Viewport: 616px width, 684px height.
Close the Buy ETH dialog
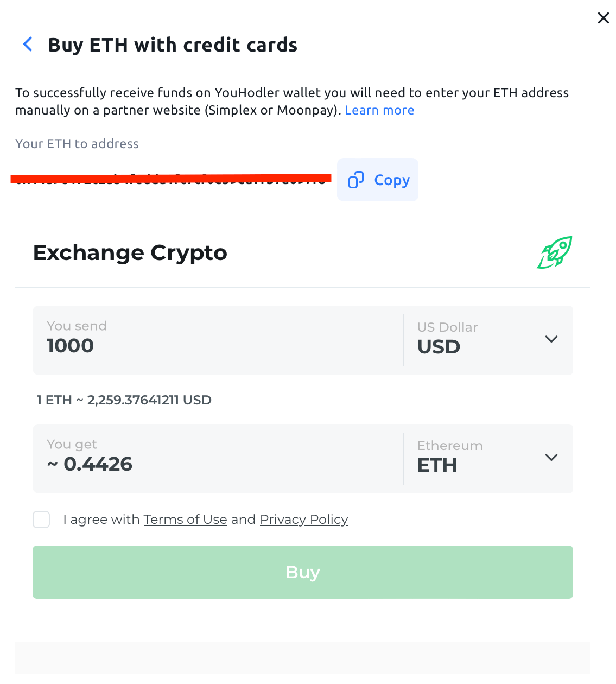603,18
